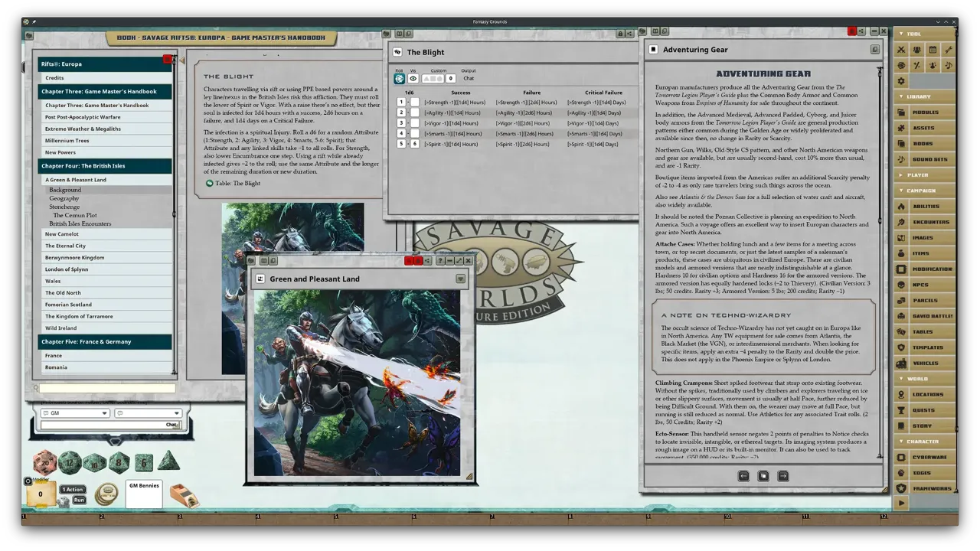
Task: Open Vehicles in the sidebar
Action: (924, 364)
